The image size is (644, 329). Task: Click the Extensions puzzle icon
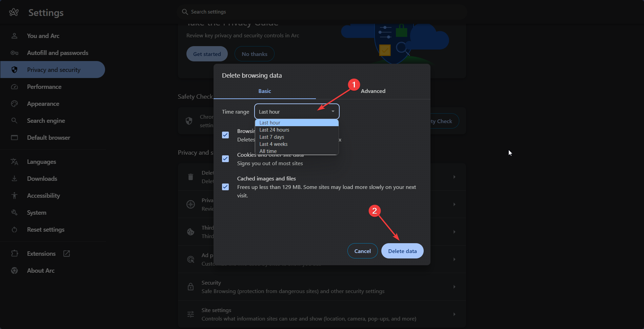[14, 254]
